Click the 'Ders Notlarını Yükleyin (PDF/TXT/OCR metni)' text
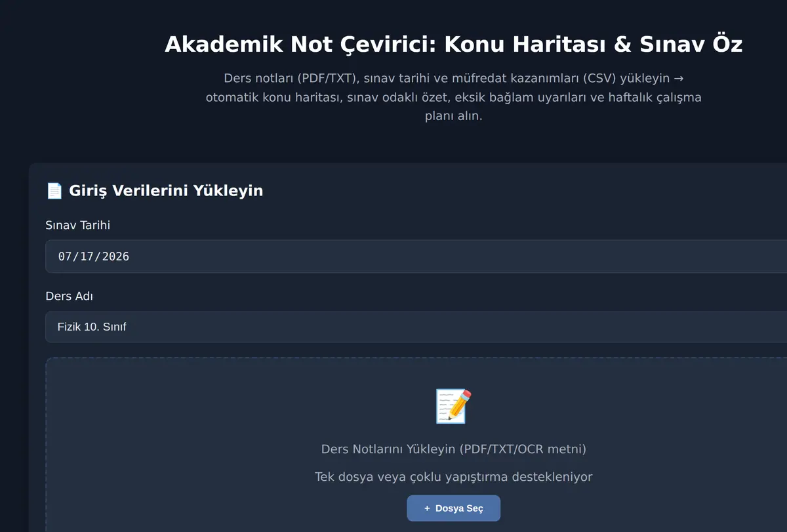 [454, 449]
